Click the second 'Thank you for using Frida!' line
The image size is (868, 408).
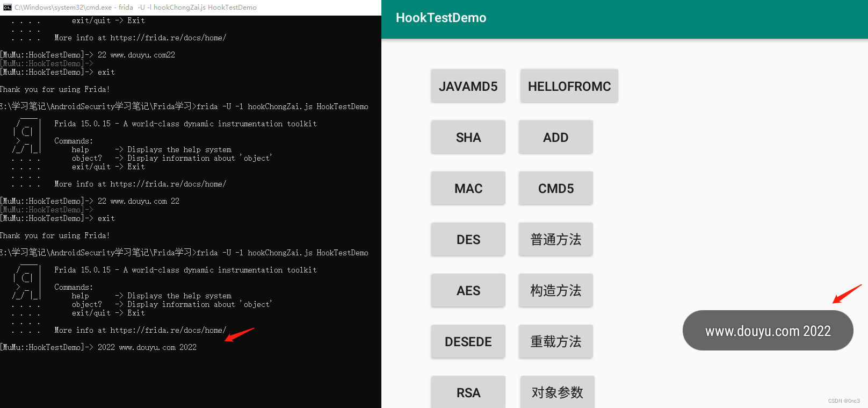55,235
